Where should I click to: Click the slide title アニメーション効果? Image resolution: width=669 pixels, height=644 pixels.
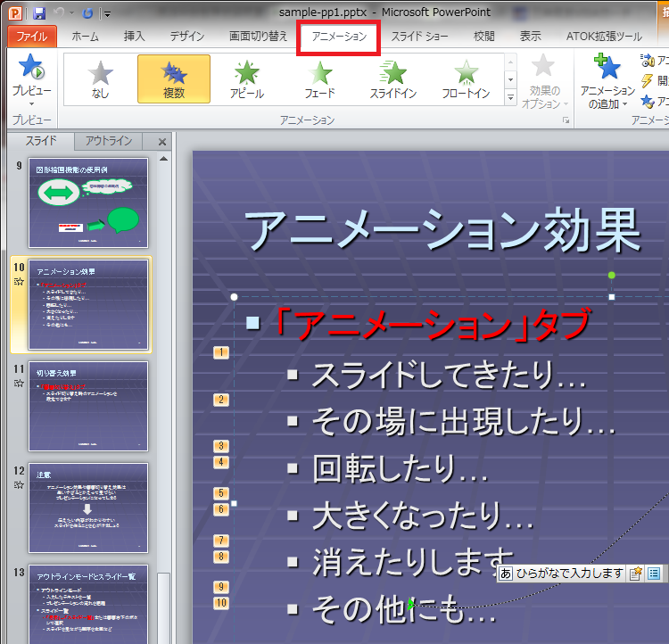442,230
